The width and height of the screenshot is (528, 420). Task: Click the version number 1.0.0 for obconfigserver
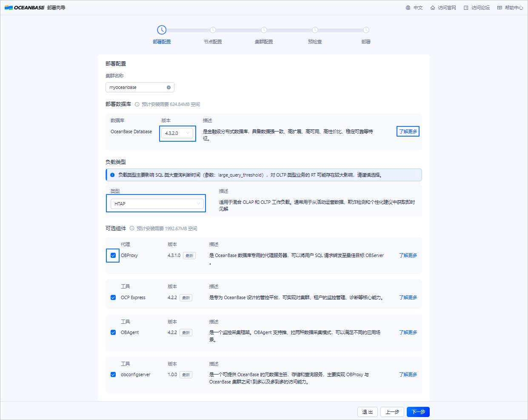coord(172,374)
